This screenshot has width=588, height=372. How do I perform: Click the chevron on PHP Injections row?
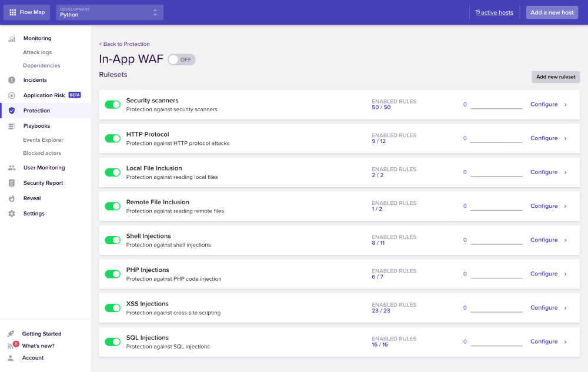coord(566,274)
